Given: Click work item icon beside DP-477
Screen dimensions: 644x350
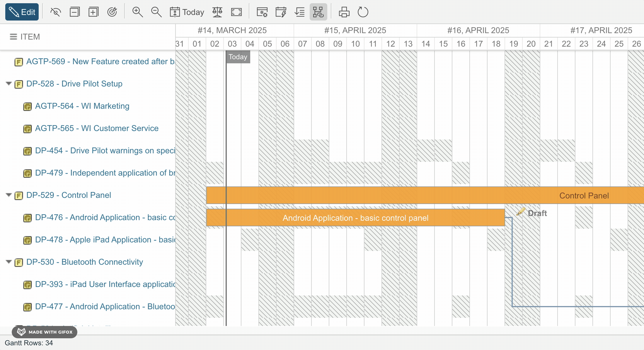Looking at the screenshot, I should pos(28,307).
